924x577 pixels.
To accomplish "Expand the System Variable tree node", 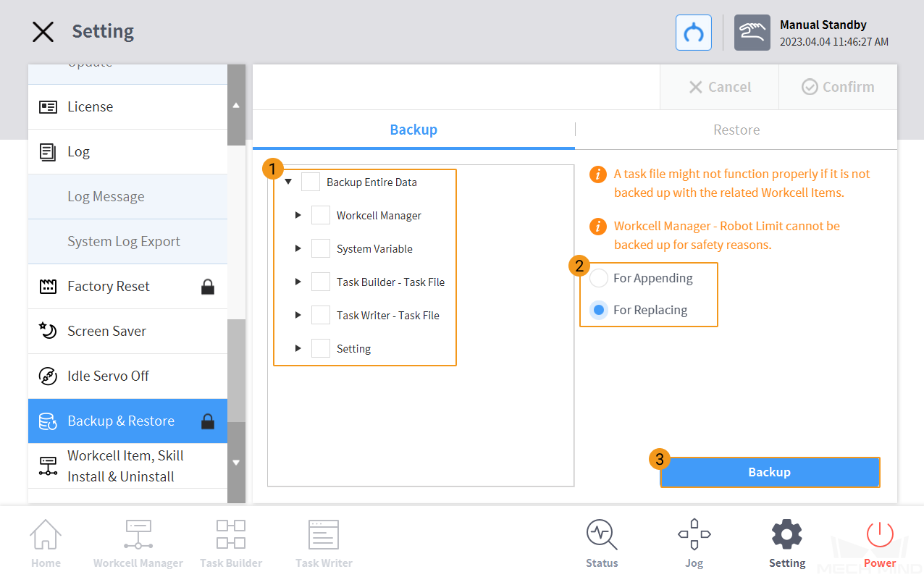I will pyautogui.click(x=298, y=248).
